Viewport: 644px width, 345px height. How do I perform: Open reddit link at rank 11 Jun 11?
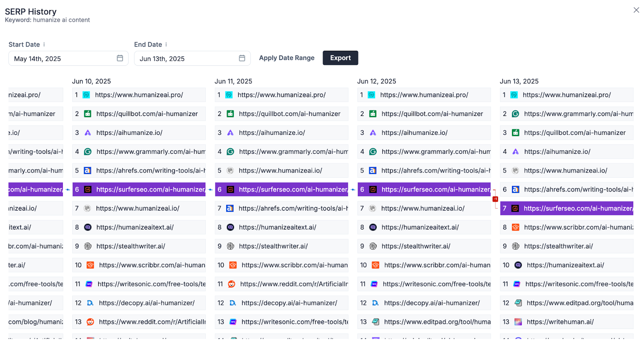click(x=294, y=284)
